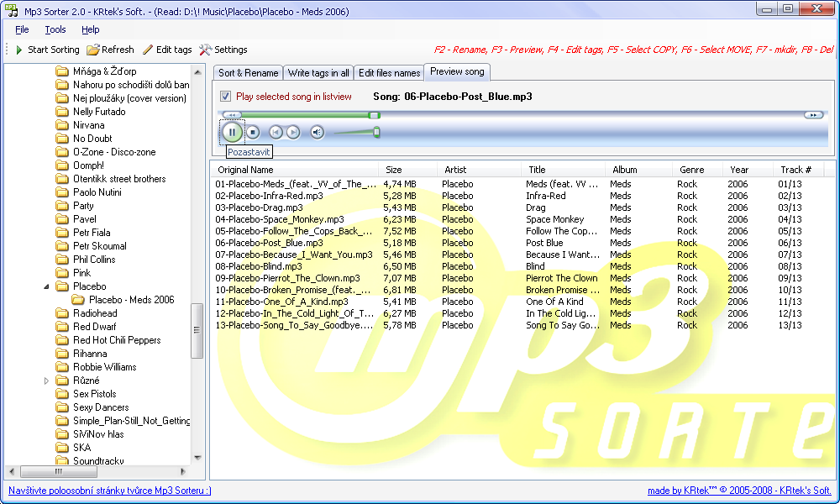Click the Paolo Nutini folder icon
The image size is (840, 504).
tap(63, 192)
